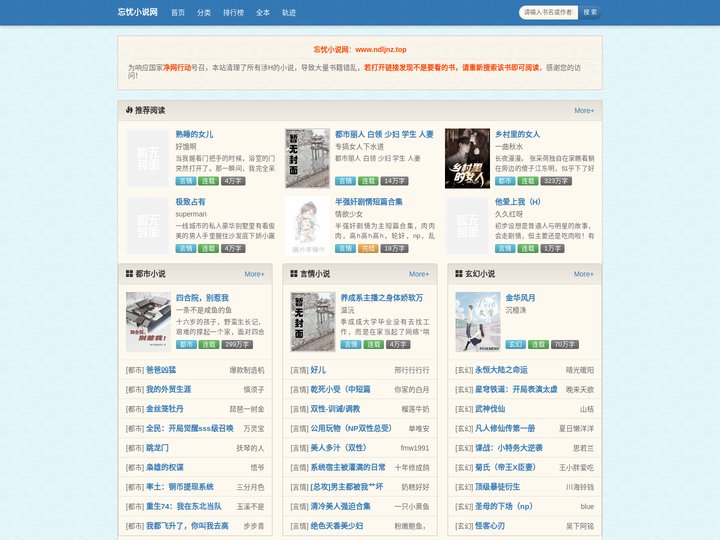Image resolution: width=720 pixels, height=540 pixels.
Task: Open the title link 极致占有
Action: [191, 202]
